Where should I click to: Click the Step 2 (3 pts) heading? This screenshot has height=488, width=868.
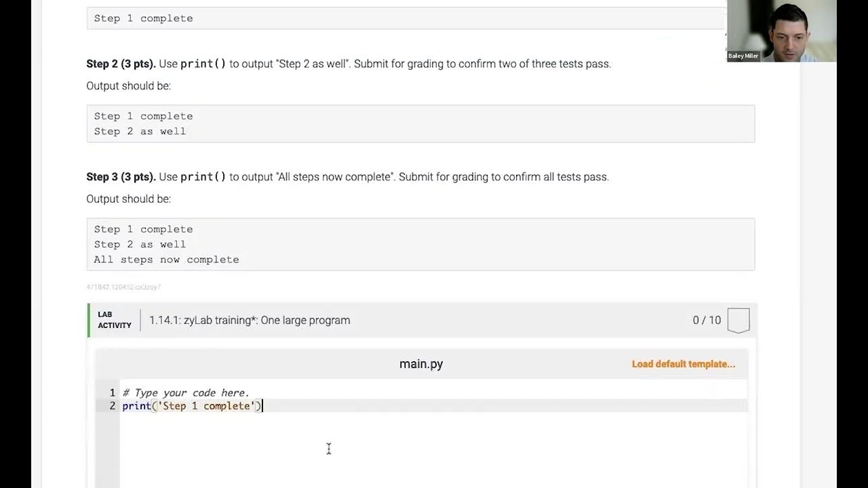(x=121, y=64)
